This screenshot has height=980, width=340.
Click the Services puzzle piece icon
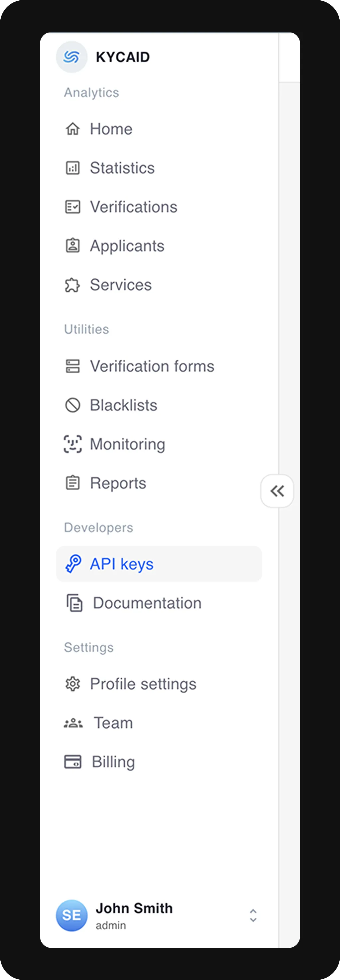click(72, 285)
